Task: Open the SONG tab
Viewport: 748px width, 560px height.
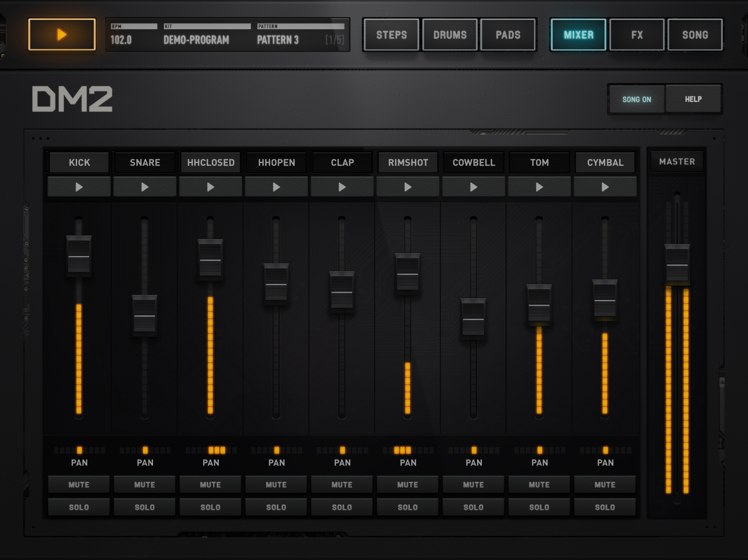Action: [x=695, y=35]
